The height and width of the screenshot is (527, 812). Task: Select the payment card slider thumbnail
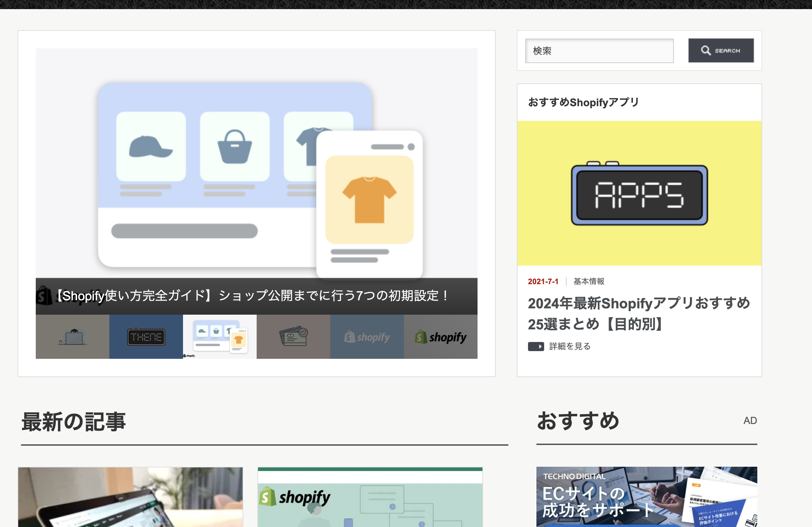click(293, 337)
